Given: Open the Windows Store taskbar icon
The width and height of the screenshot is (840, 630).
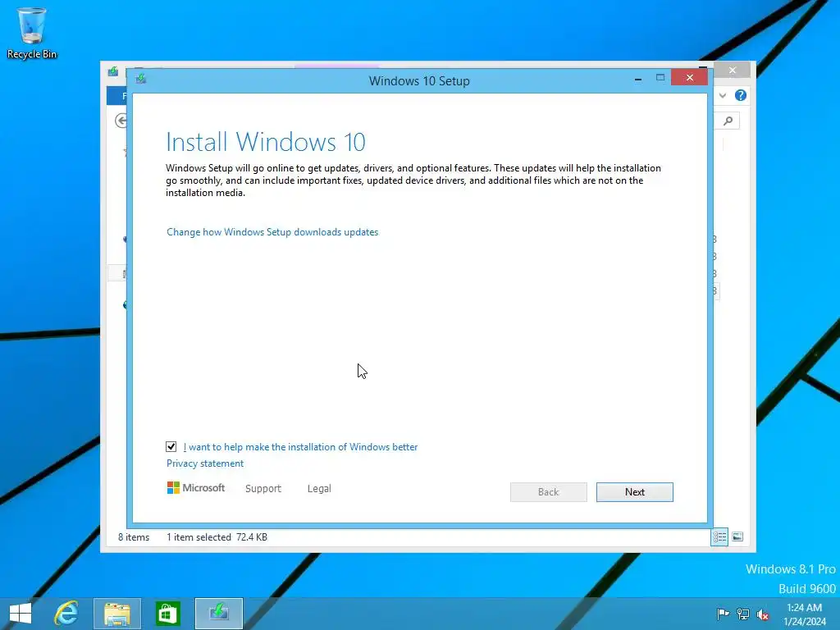Looking at the screenshot, I should pos(167,614).
